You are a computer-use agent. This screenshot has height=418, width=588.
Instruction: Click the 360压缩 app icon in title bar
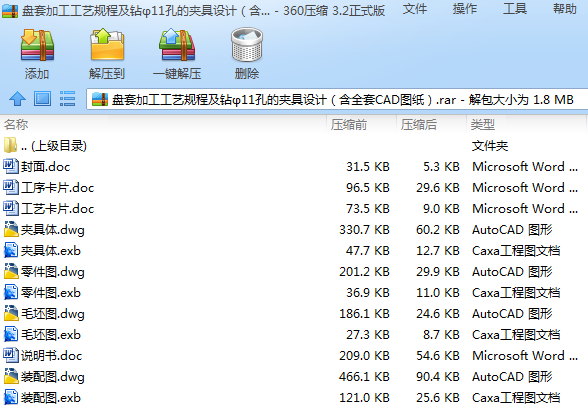click(x=10, y=10)
